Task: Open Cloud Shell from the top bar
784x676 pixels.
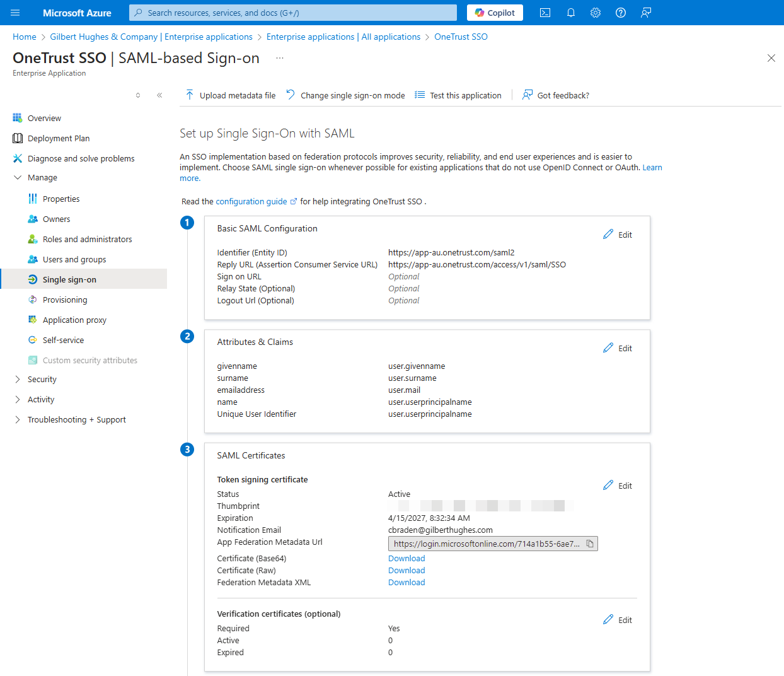Action: [x=545, y=13]
